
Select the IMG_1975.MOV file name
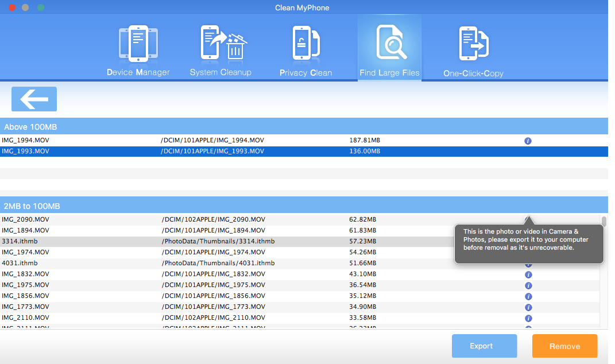(25, 285)
